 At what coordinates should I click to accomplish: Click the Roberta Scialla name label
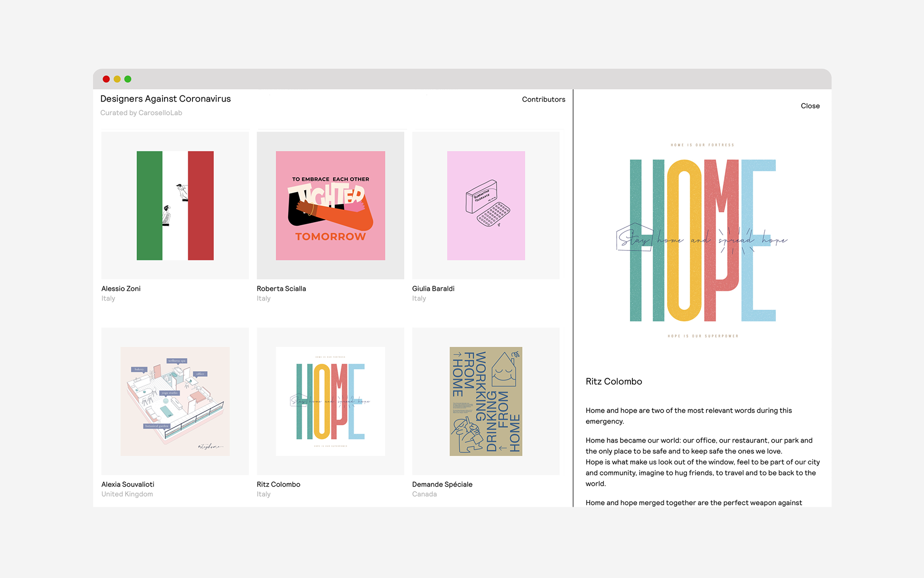pos(281,289)
